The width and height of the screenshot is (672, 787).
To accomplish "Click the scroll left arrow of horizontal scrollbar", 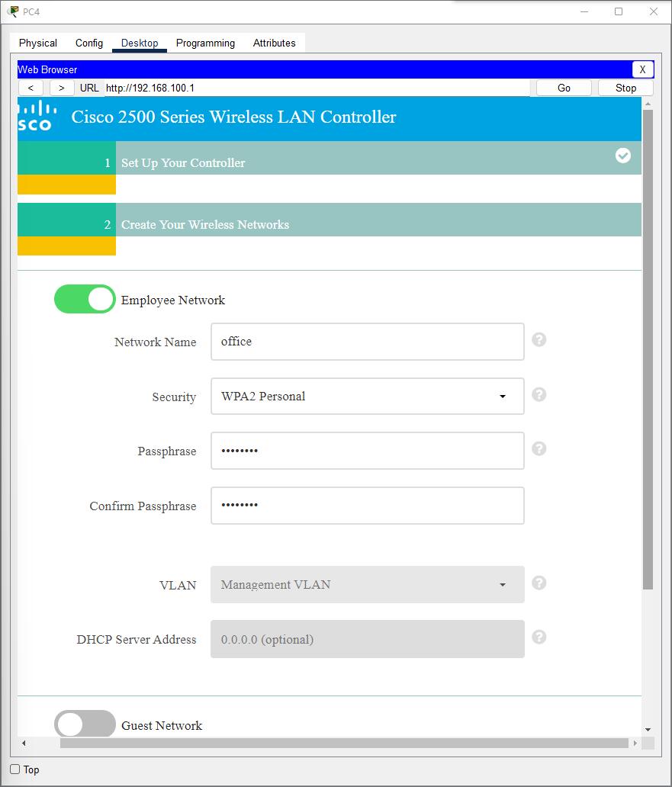I will point(24,743).
